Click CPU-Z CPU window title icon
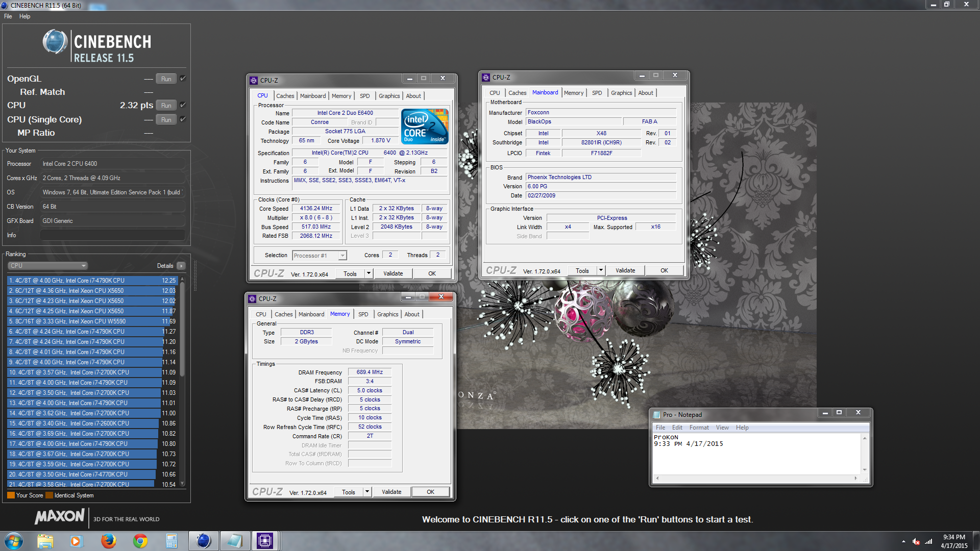This screenshot has height=551, width=980. tap(254, 80)
